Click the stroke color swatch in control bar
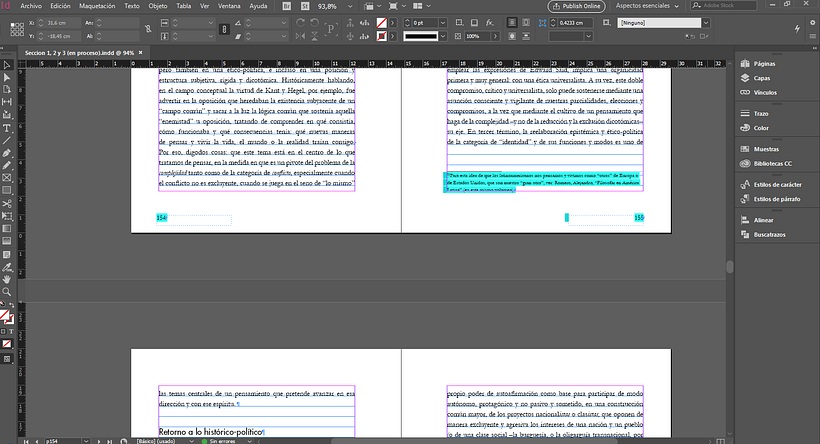Image resolution: width=820 pixels, height=444 pixels. click(x=382, y=36)
